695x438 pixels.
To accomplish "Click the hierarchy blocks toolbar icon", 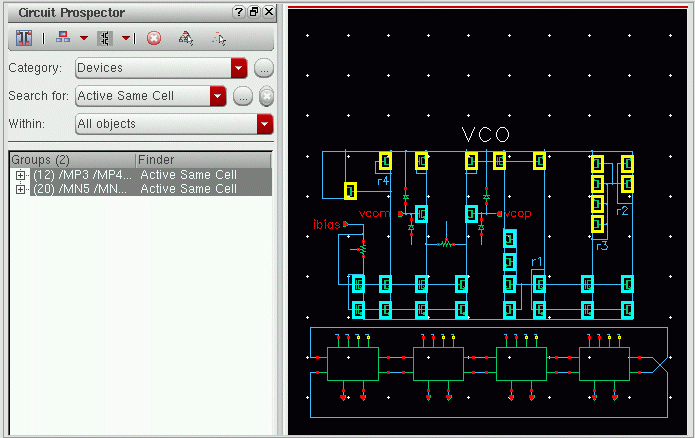I will [x=63, y=38].
